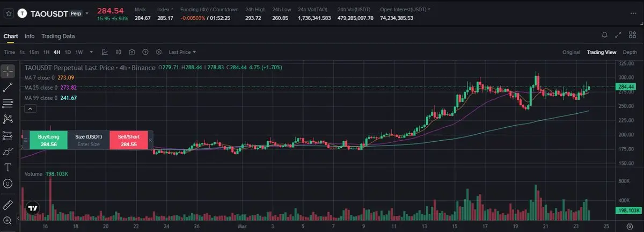Select the brush drawing tool

coord(8,151)
